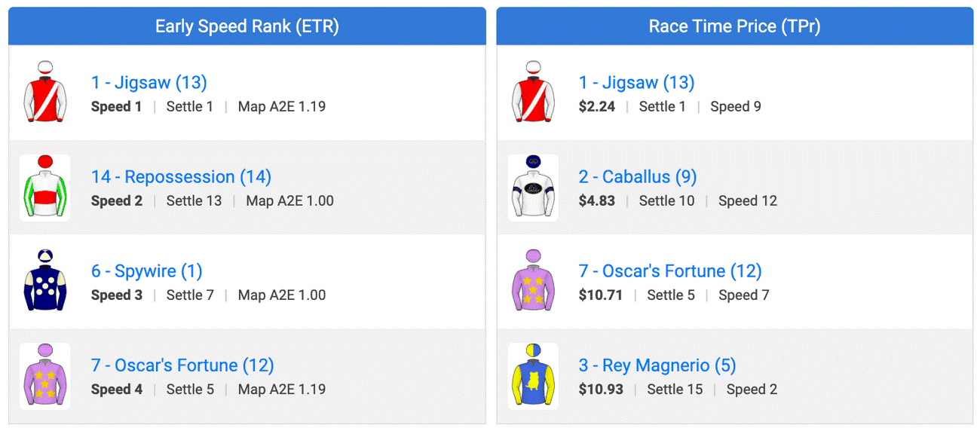Open the 2 - Caballus (9) link
This screenshot has width=980, height=434.
(x=637, y=177)
